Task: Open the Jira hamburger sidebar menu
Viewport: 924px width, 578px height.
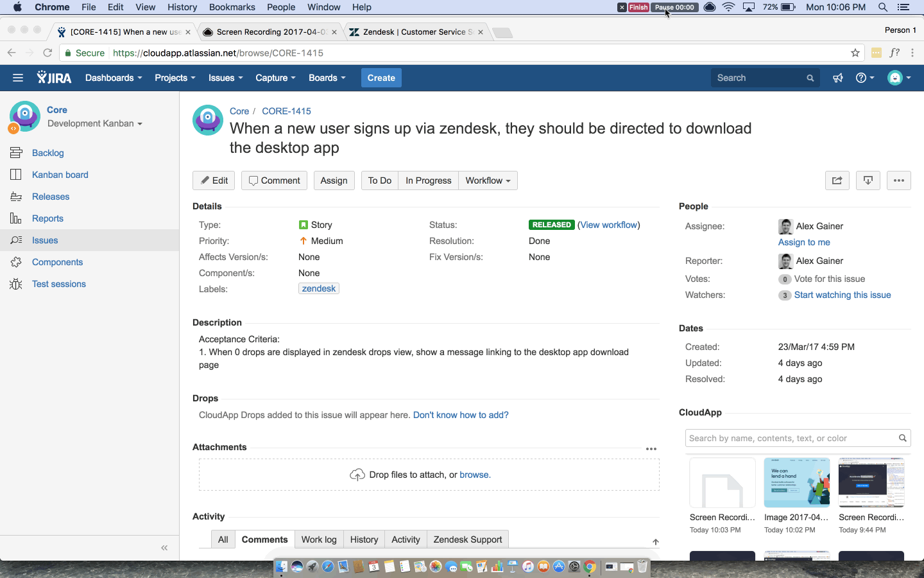Action: (18, 78)
